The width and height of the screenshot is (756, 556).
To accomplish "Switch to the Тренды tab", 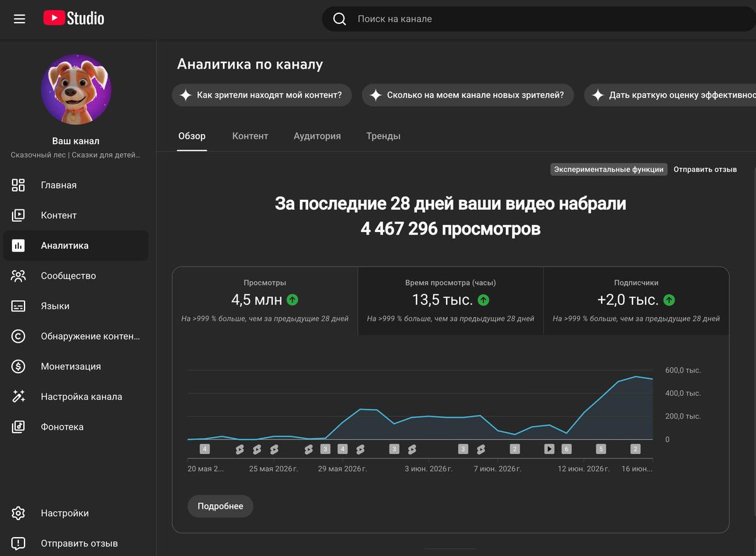I will pos(383,136).
